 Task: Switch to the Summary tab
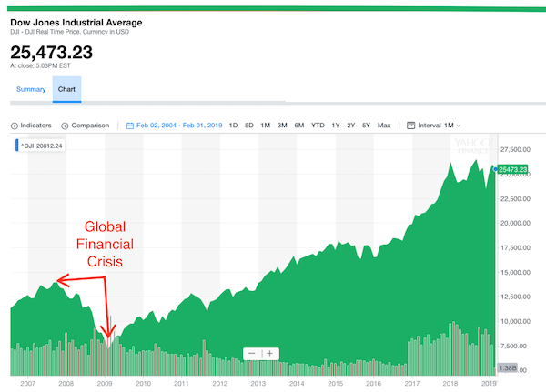click(31, 89)
